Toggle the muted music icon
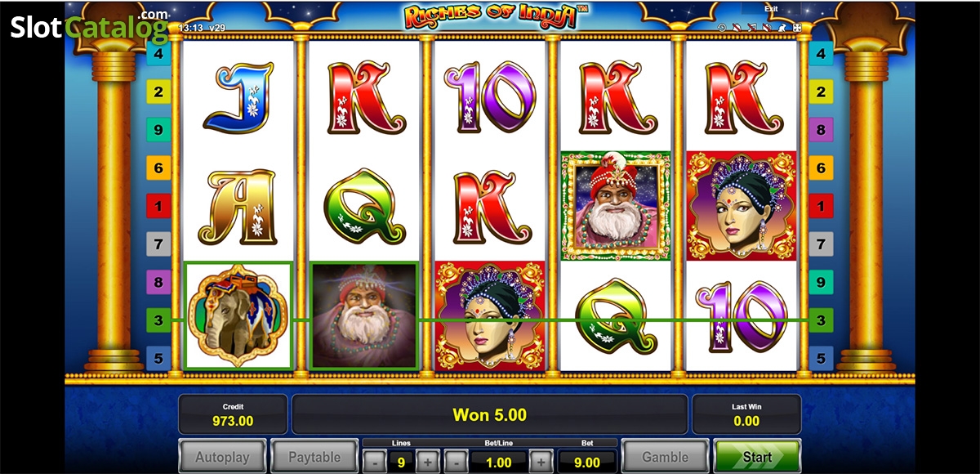Viewport: 980px width, 474px height. [752, 28]
